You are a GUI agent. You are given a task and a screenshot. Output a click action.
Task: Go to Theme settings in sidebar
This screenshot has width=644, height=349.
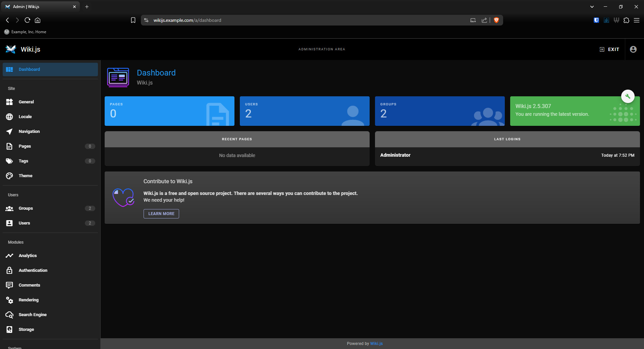click(x=25, y=176)
